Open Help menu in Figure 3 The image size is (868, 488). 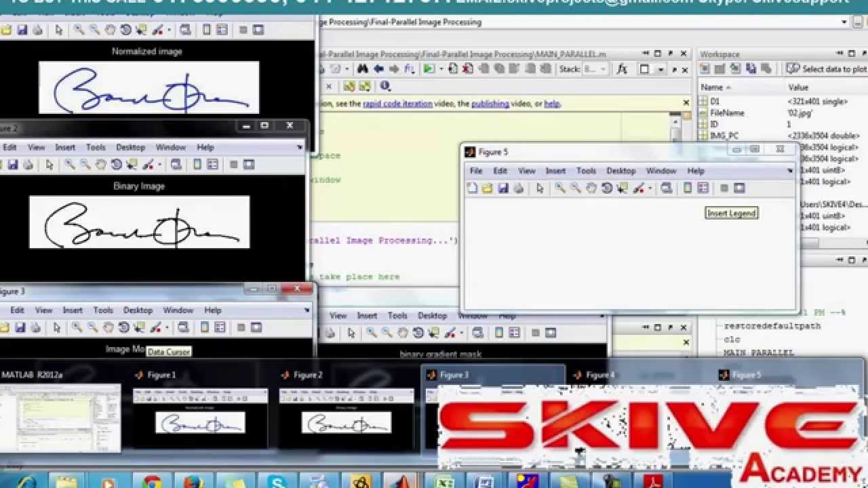click(x=213, y=310)
